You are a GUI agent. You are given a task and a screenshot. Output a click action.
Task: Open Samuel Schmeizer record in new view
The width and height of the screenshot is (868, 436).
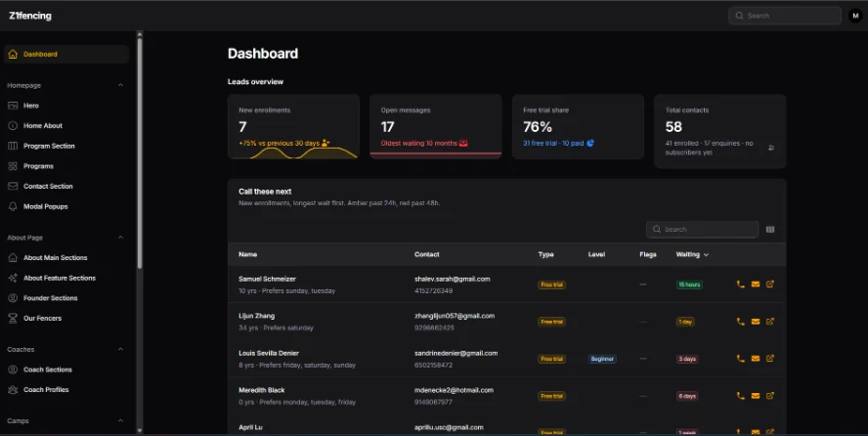coord(770,284)
